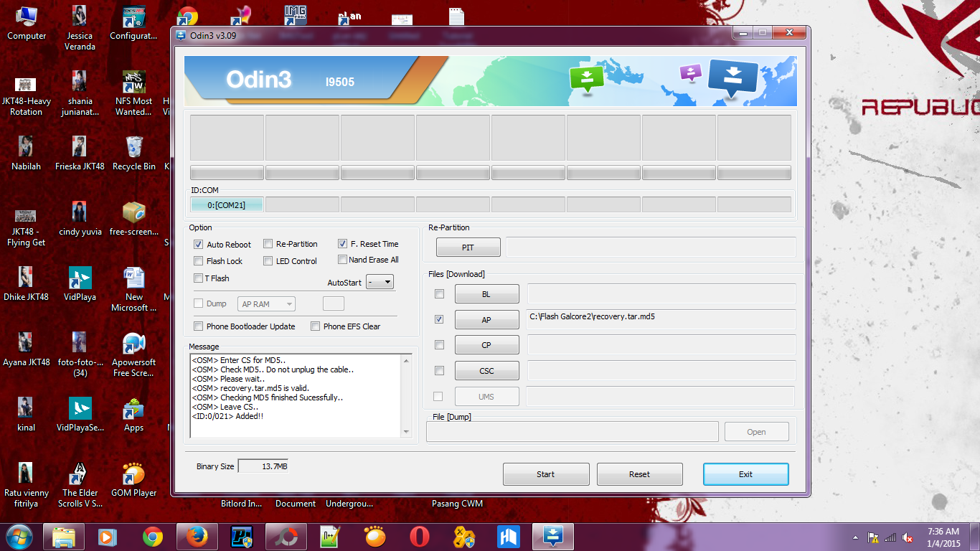The image size is (980, 551).
Task: Switch to the Odin3 taskbar icon
Action: click(x=553, y=537)
